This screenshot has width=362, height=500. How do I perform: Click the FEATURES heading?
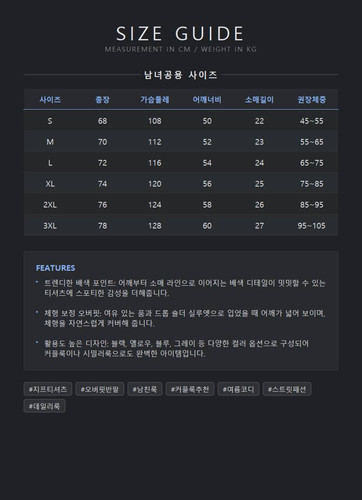[56, 268]
